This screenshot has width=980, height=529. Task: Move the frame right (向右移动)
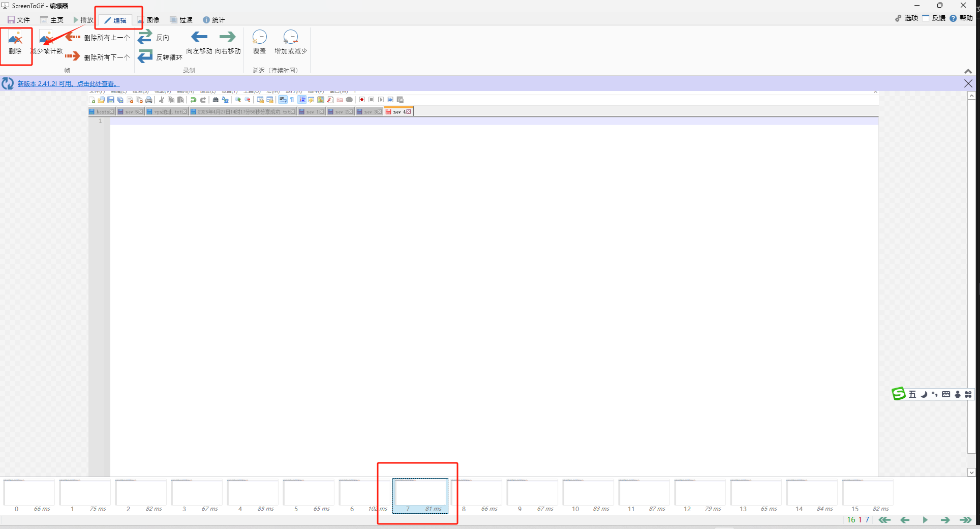coord(227,43)
